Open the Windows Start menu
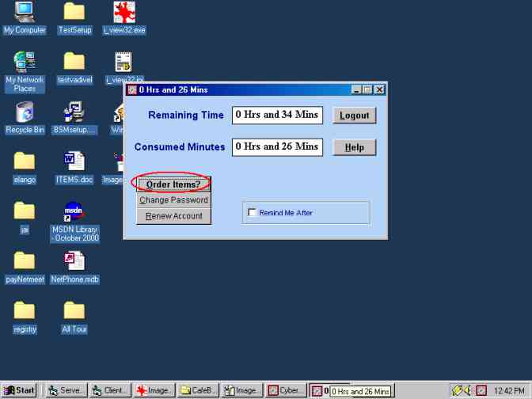 (x=20, y=390)
